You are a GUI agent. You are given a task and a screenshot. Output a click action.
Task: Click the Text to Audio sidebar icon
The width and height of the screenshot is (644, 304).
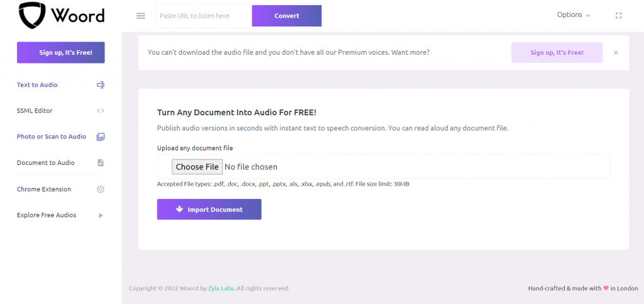(x=101, y=85)
